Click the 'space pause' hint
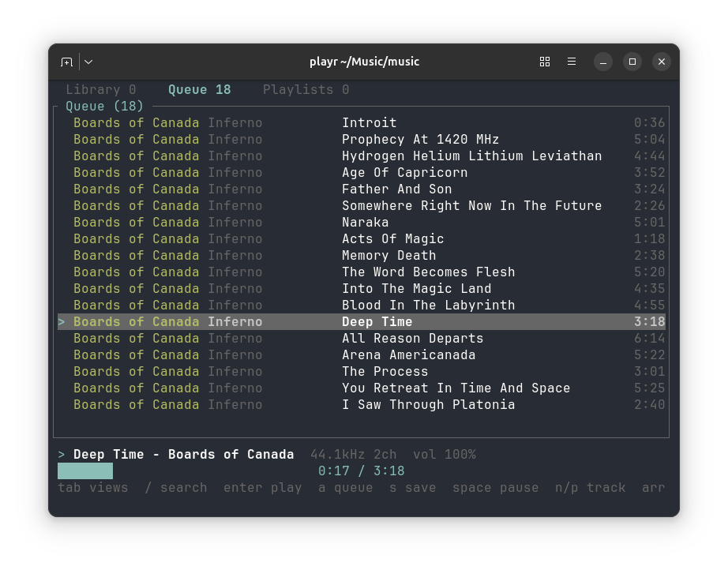Viewport: 728px width, 570px height. (x=495, y=488)
